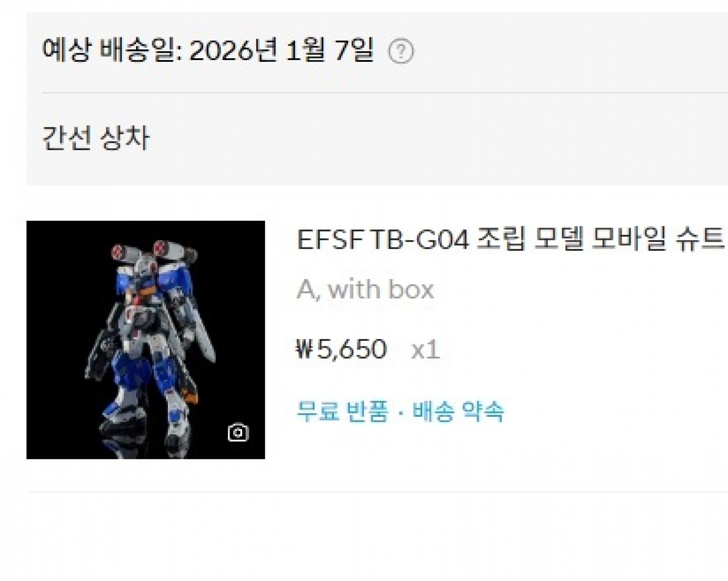Click the 무료 반품 · 배송 약속 link
The image size is (728, 581).
(x=400, y=411)
